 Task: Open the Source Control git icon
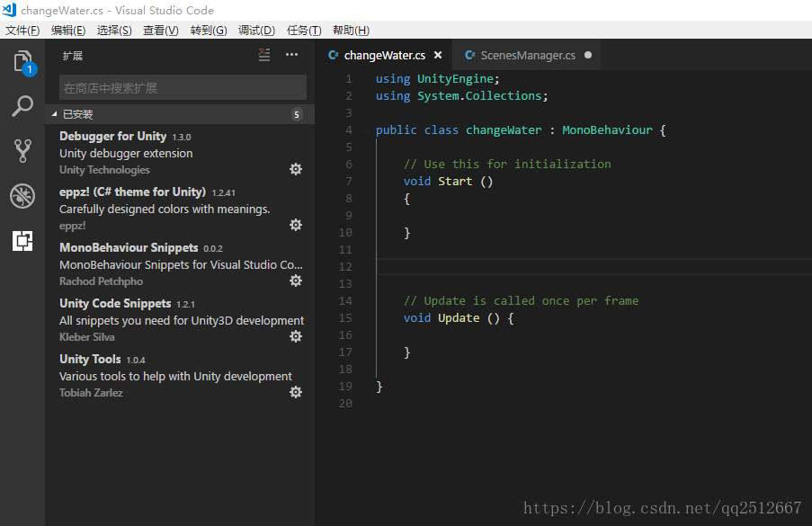pyautogui.click(x=22, y=151)
